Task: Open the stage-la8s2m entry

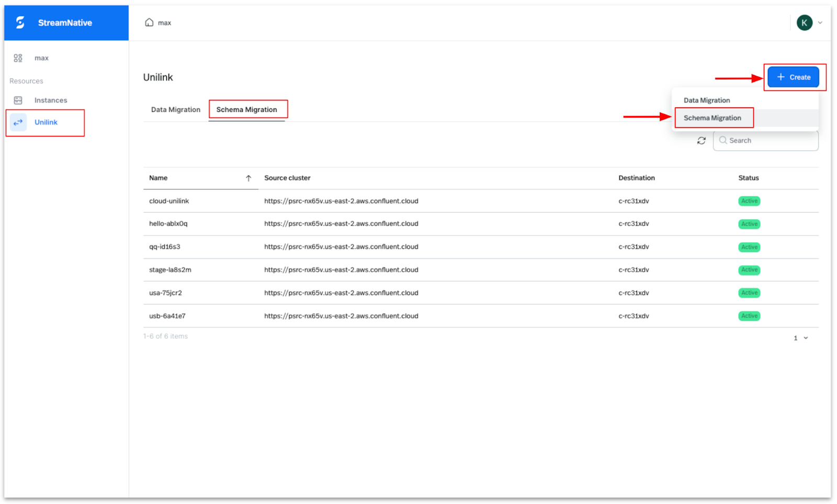Action: (170, 270)
